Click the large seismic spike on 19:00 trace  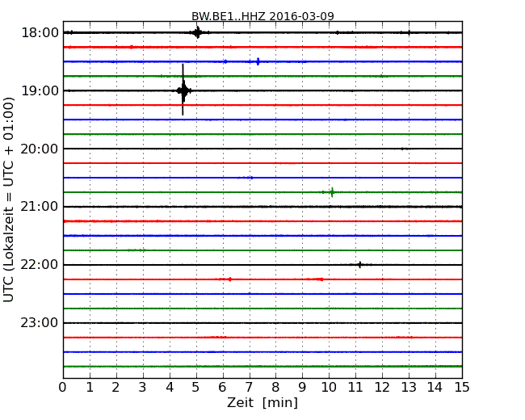tap(183, 90)
